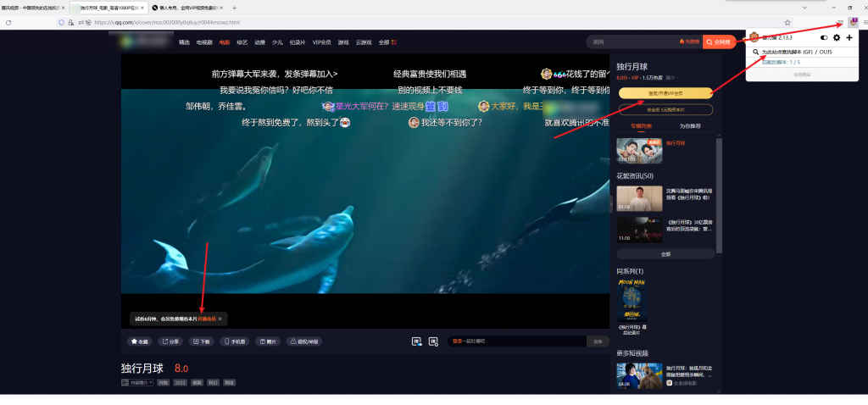Toggle the danmaku display switch icon
Viewport: 868px width, 405px height.
(416, 341)
